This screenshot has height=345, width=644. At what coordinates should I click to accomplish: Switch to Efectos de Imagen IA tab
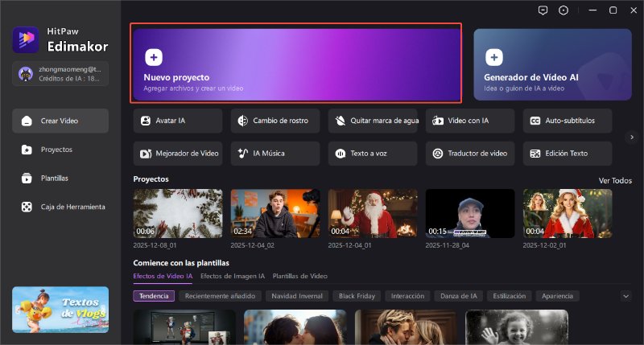[x=233, y=276]
